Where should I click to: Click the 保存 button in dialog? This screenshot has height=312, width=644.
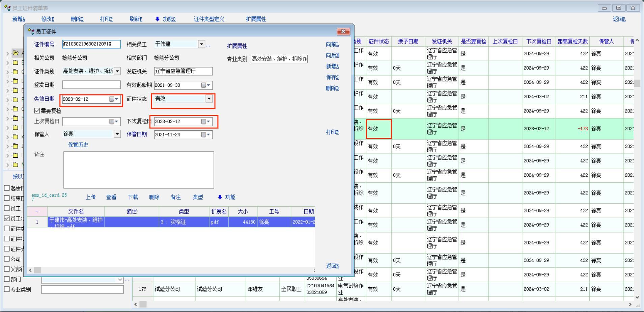332,77
